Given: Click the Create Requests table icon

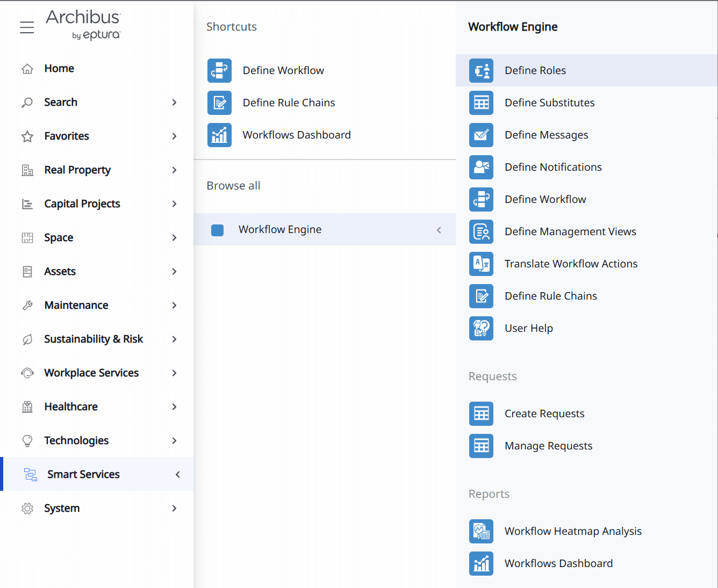Looking at the screenshot, I should tap(481, 413).
